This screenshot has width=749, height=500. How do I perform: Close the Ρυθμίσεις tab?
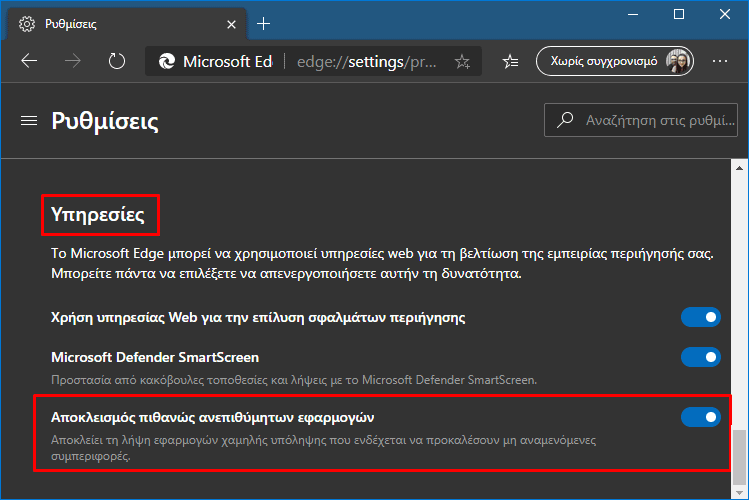pos(231,24)
